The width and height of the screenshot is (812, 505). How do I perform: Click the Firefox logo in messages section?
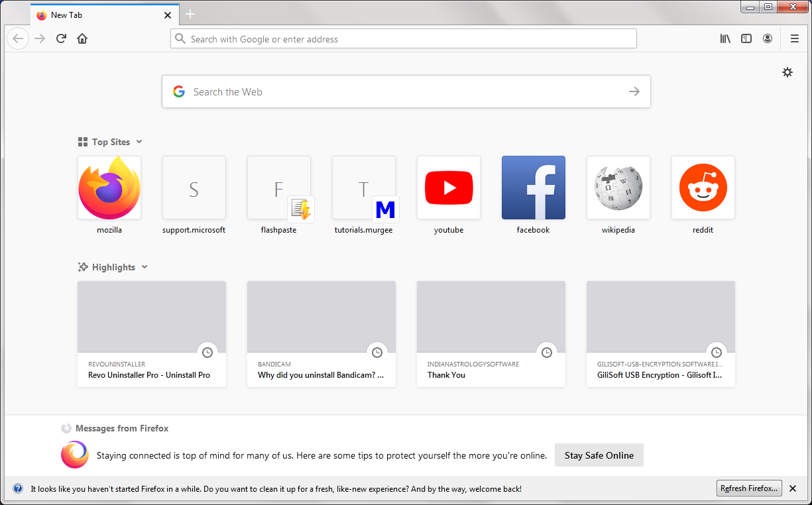[75, 455]
